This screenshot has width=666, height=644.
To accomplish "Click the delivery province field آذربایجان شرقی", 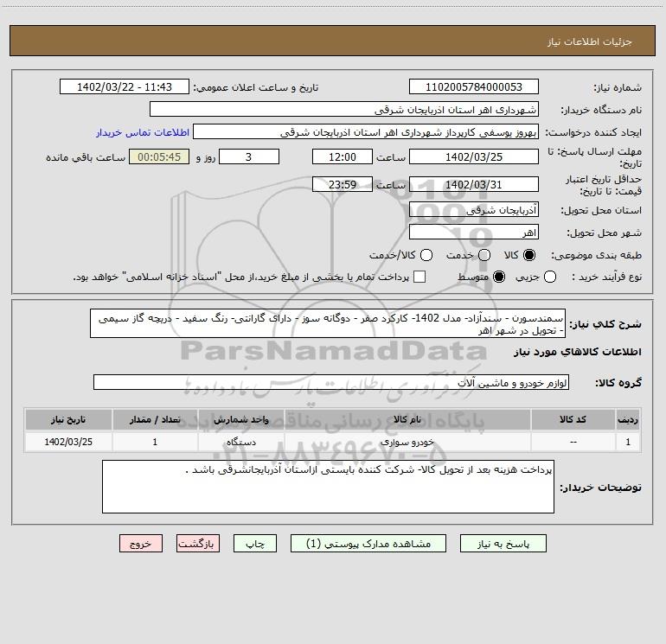I will click(474, 210).
